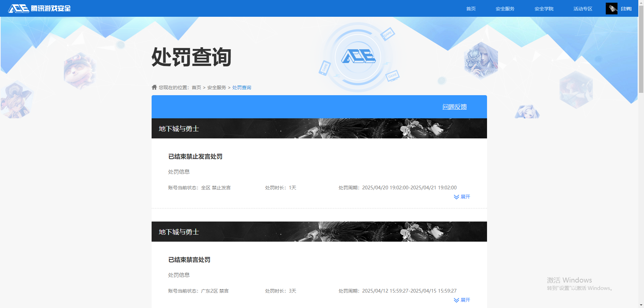Click the status 广东2区 禁言
This screenshot has width=644, height=308.
click(x=215, y=291)
